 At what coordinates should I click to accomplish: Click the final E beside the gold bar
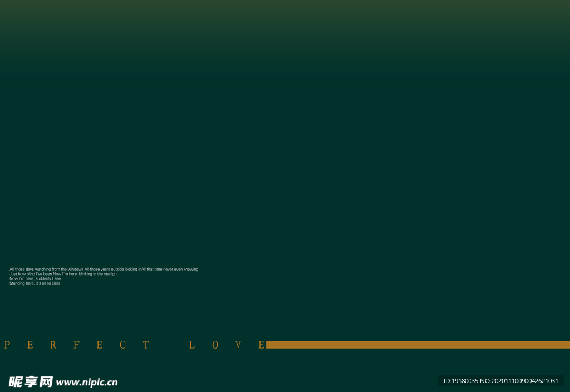pos(262,345)
